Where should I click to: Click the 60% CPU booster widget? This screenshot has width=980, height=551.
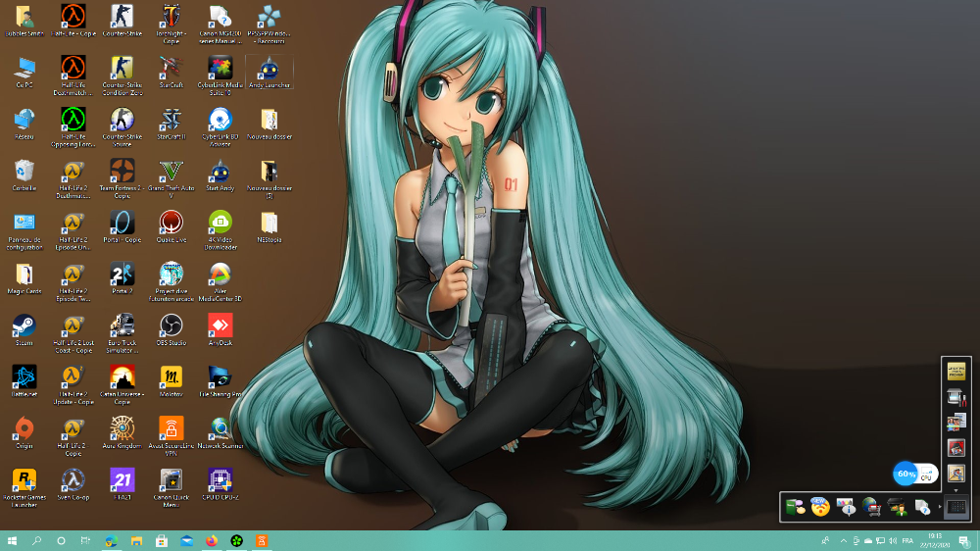(915, 474)
